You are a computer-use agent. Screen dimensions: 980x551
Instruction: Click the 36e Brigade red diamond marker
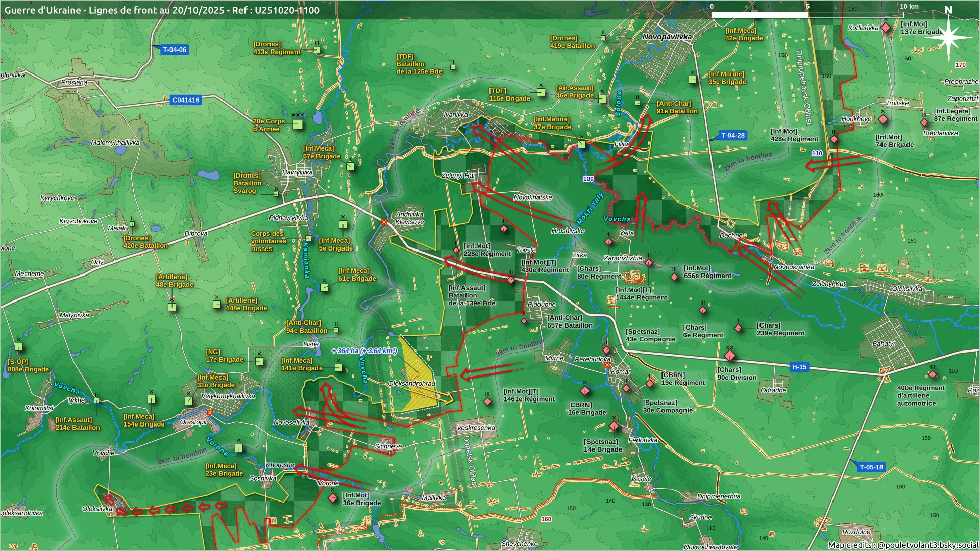pos(333,497)
